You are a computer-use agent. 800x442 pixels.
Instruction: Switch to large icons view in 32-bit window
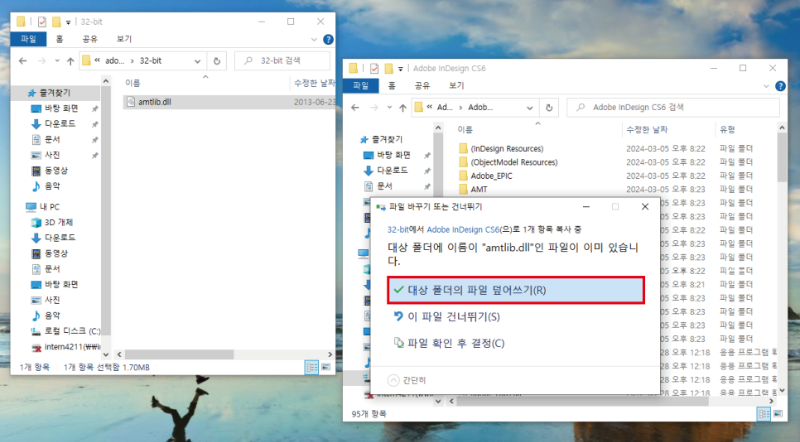(326, 367)
